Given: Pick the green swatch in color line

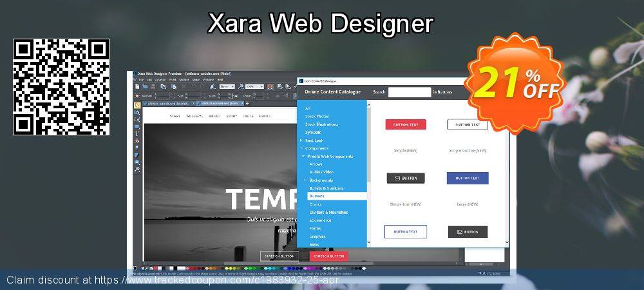Looking at the screenshot, I should [x=250, y=269].
